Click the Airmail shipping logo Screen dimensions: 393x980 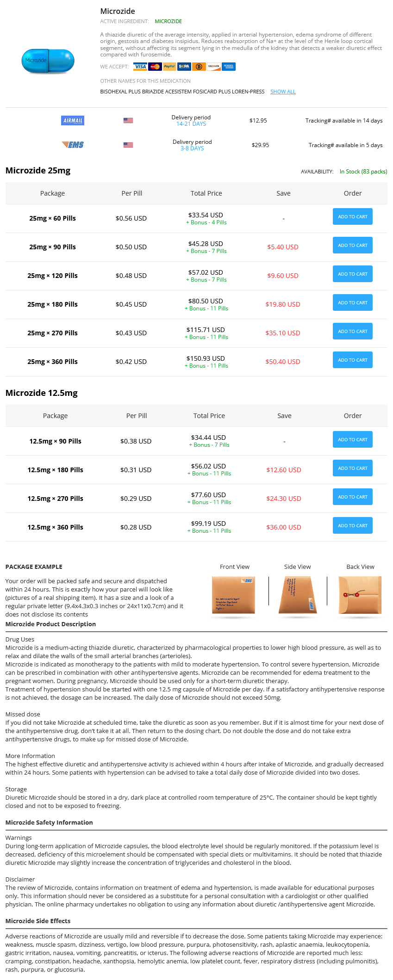73,121
